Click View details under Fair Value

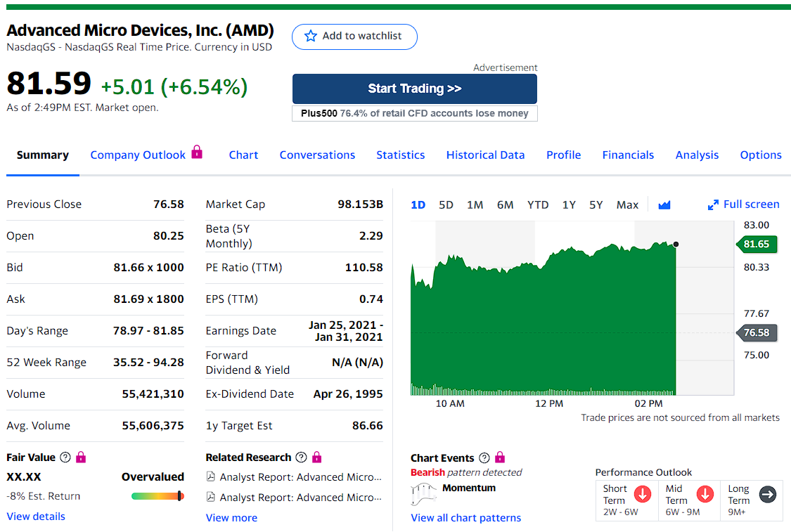pos(36,517)
